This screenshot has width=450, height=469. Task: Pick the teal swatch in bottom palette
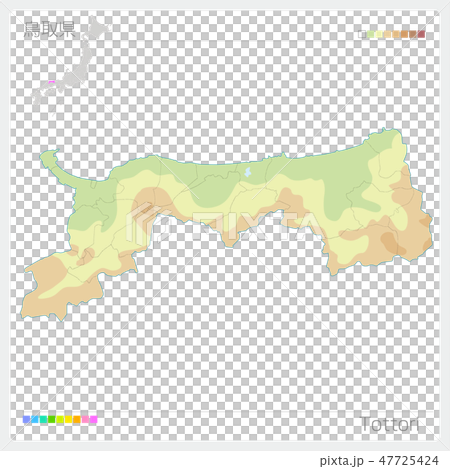point(43,419)
